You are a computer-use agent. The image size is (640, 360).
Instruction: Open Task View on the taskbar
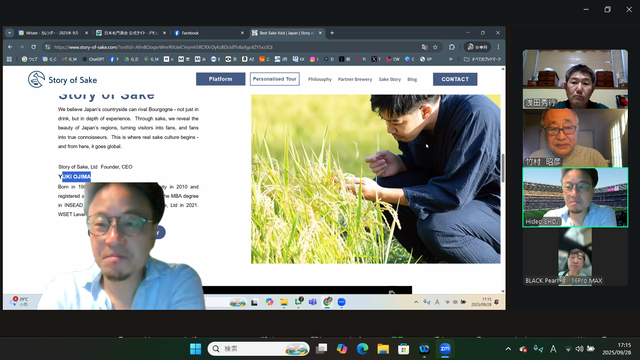(322, 349)
